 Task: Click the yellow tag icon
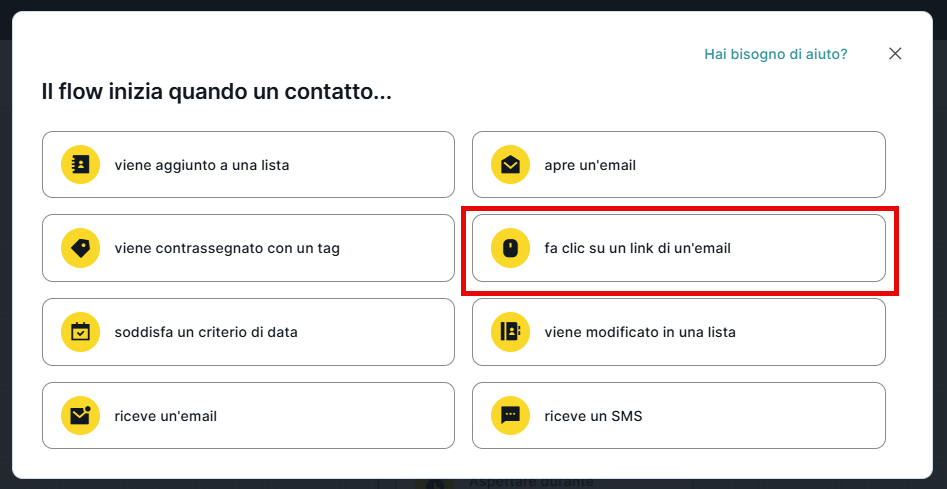[x=81, y=248]
